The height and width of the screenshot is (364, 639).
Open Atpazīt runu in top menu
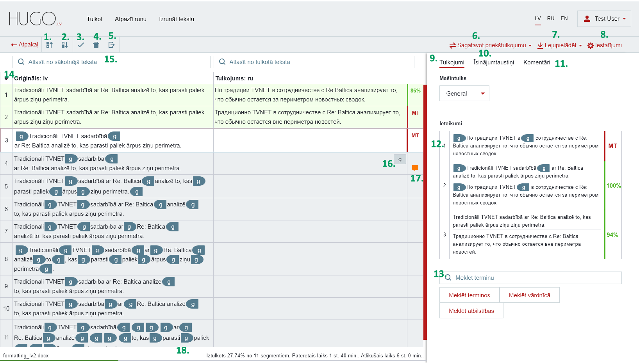click(130, 19)
